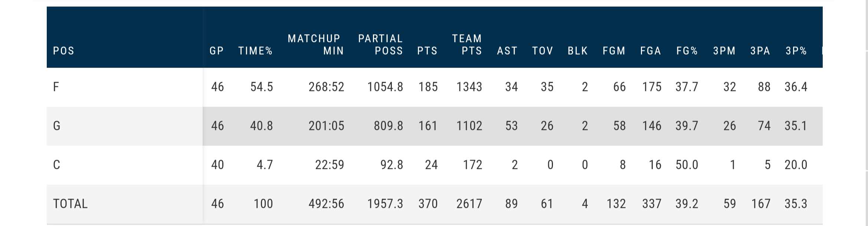This screenshot has width=868, height=226.
Task: Sort table by POS column header
Action: click(x=63, y=51)
